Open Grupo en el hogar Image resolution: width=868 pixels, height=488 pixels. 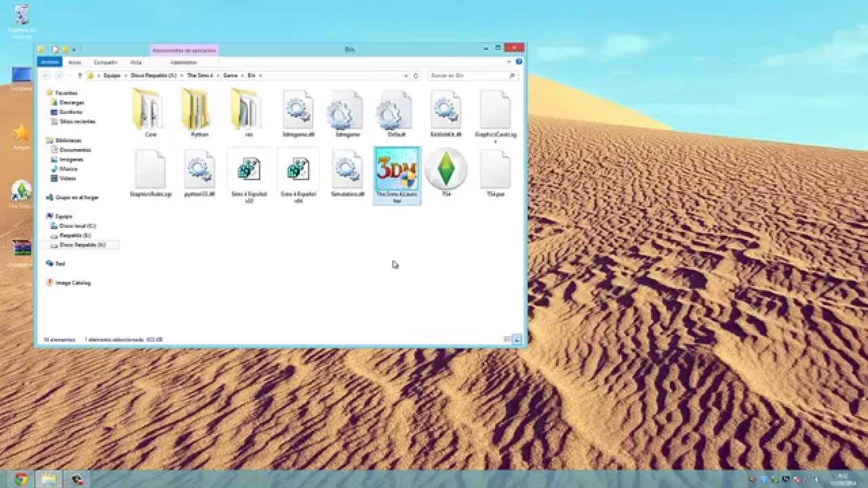point(73,197)
